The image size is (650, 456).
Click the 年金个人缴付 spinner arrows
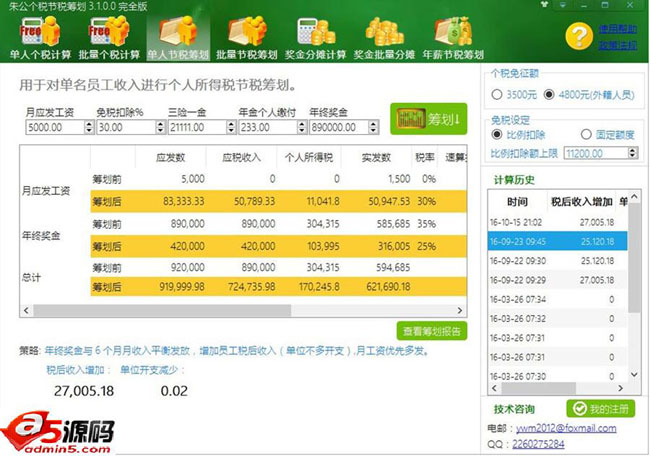pyautogui.click(x=302, y=127)
